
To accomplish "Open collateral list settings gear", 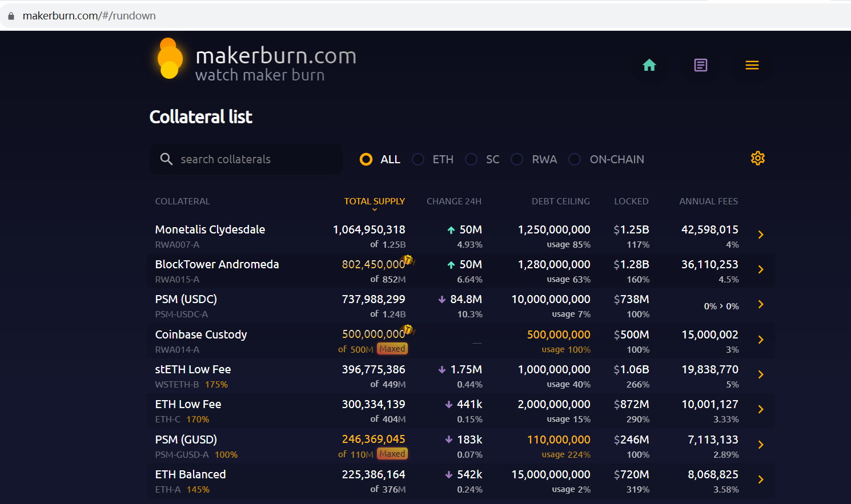I will (x=758, y=158).
